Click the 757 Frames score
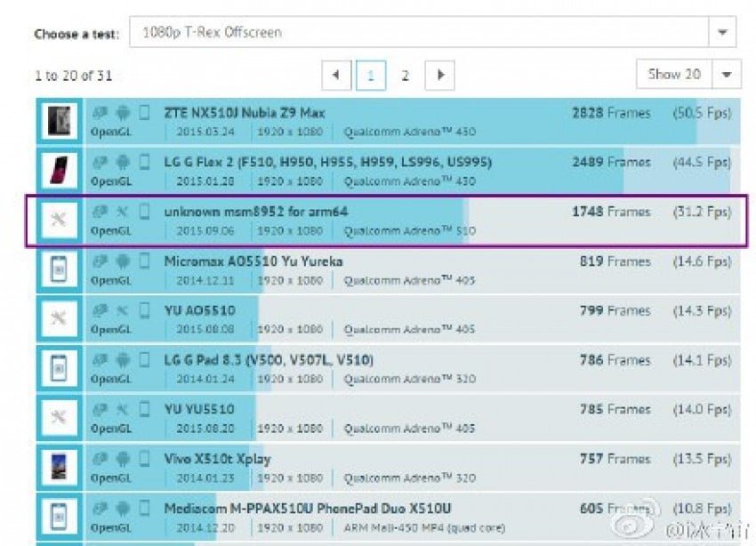 coord(615,459)
